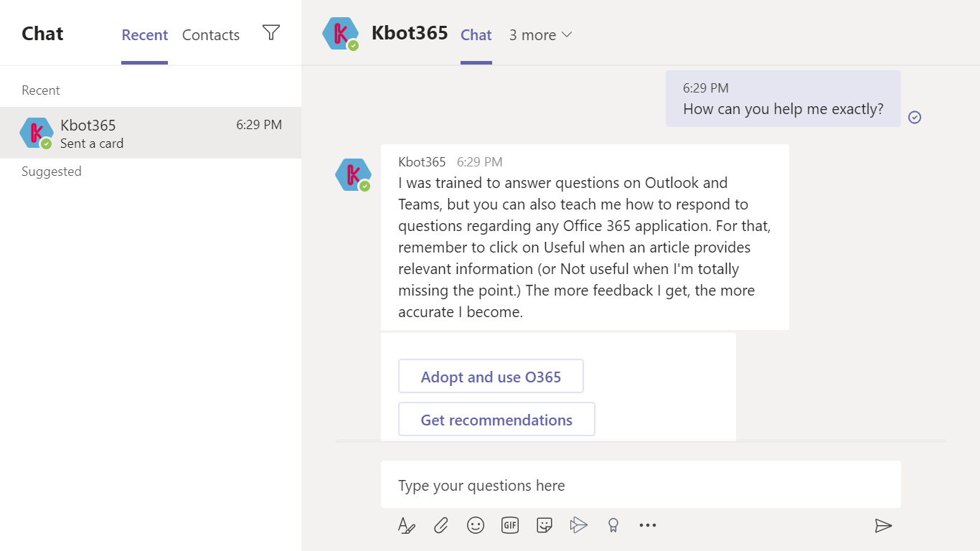This screenshot has height=551, width=980.
Task: Click the Stream icon in compose toolbar
Action: pos(578,525)
